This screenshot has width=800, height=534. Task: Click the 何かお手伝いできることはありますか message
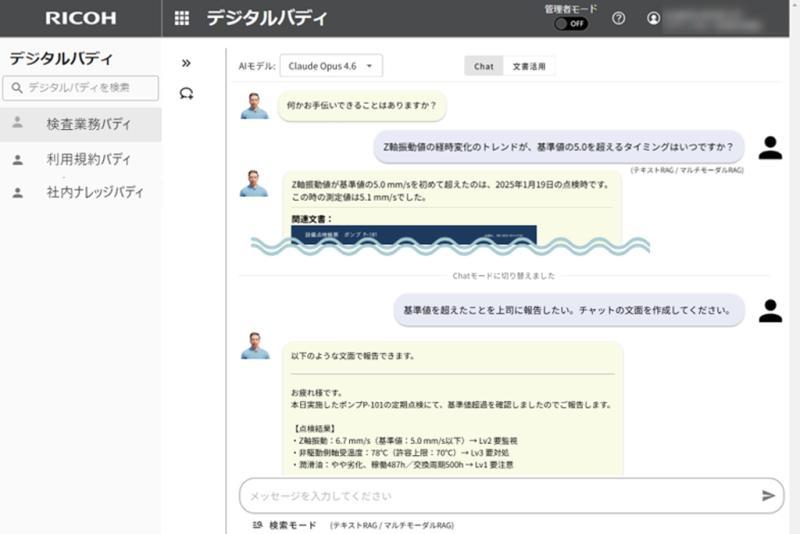[362, 106]
